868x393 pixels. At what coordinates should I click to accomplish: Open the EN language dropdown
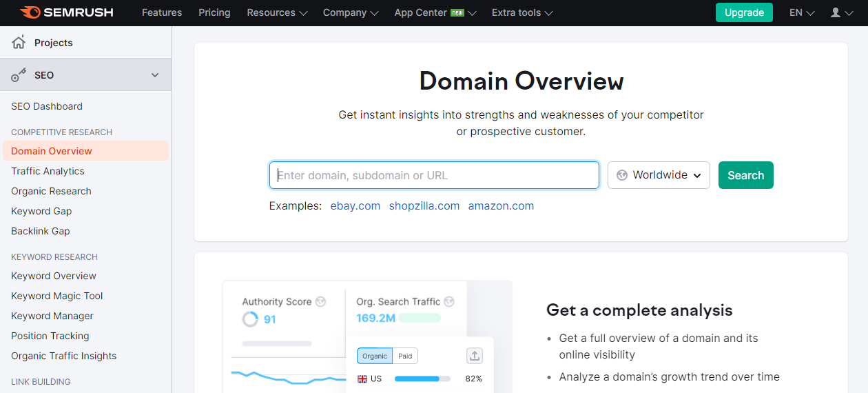(x=802, y=12)
